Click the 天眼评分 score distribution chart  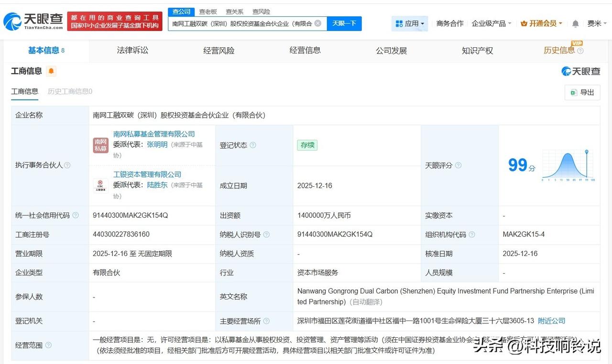[x=568, y=166]
